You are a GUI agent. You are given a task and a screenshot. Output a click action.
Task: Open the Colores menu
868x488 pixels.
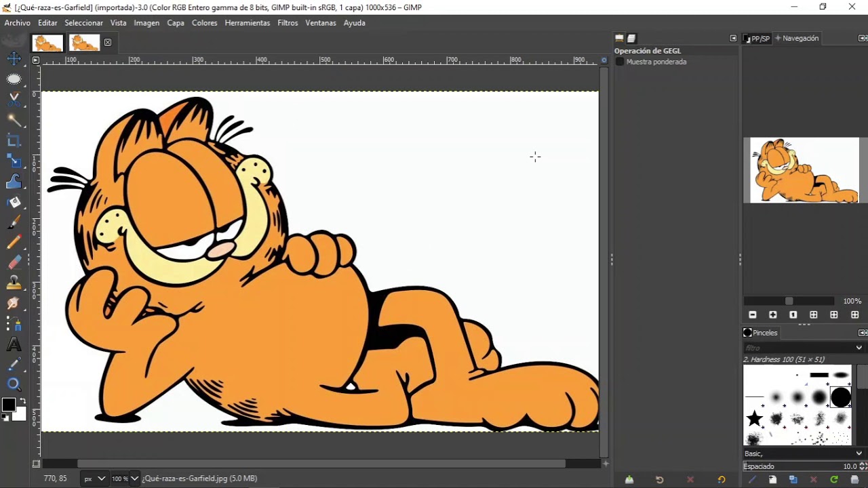click(x=205, y=22)
